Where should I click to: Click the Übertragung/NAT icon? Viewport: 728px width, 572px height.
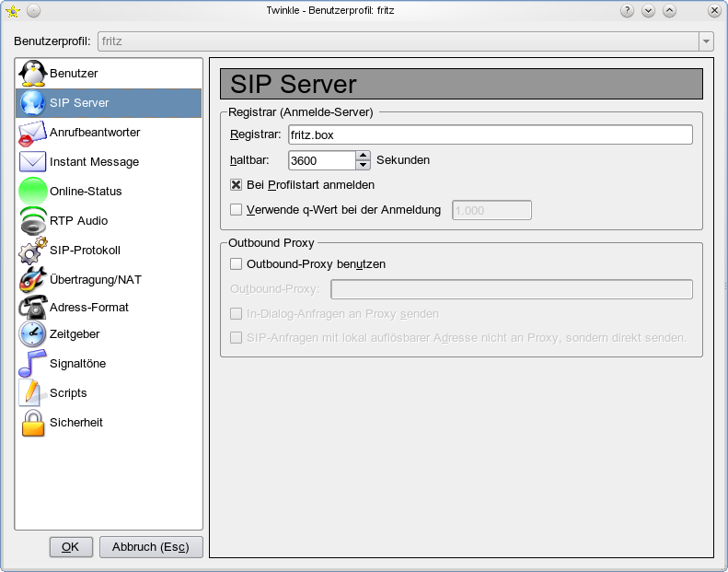pyautogui.click(x=32, y=279)
